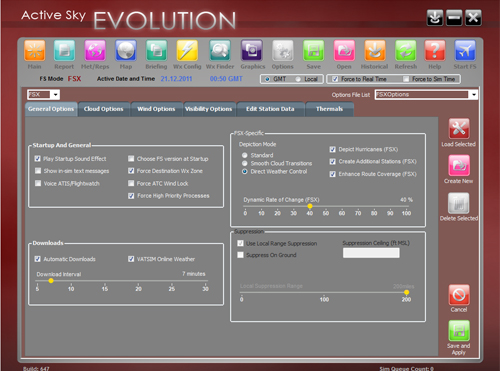This screenshot has height=371, width=500.
Task: Click the Save and Apply icon
Action: pyautogui.click(x=459, y=331)
